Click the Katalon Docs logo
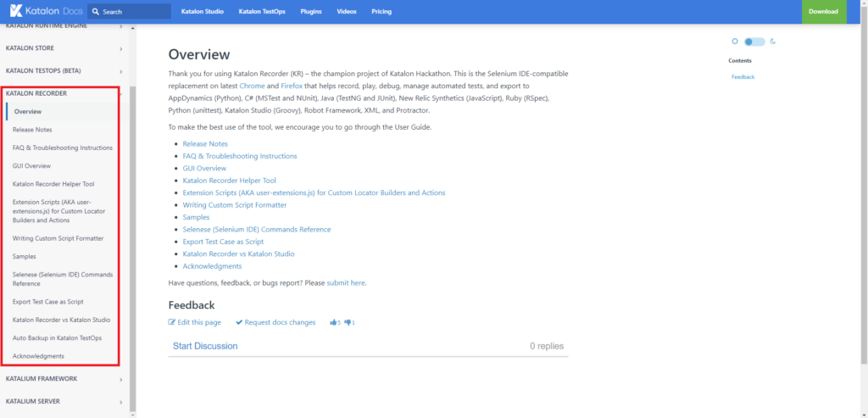The height and width of the screenshot is (418, 868). (x=44, y=11)
